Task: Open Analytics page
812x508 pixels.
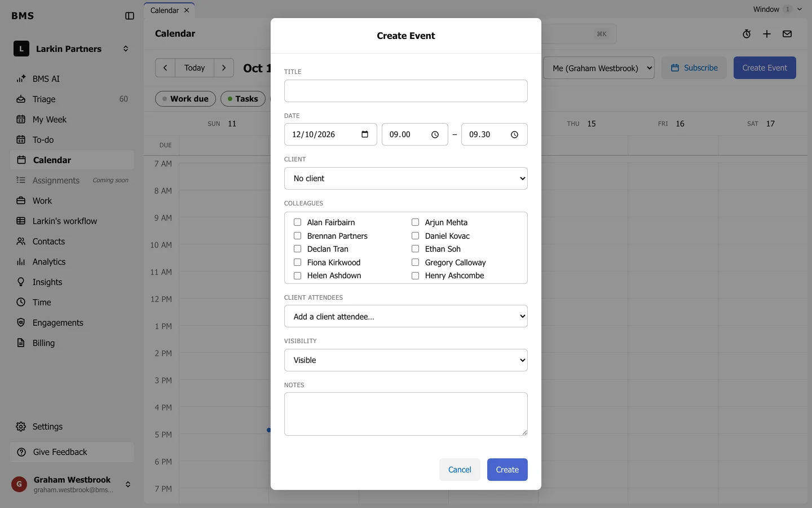Action: (x=72, y=262)
